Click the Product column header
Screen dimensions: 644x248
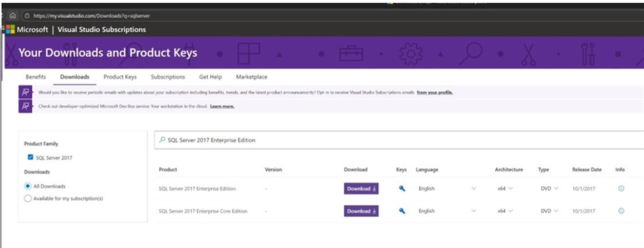[x=168, y=170]
